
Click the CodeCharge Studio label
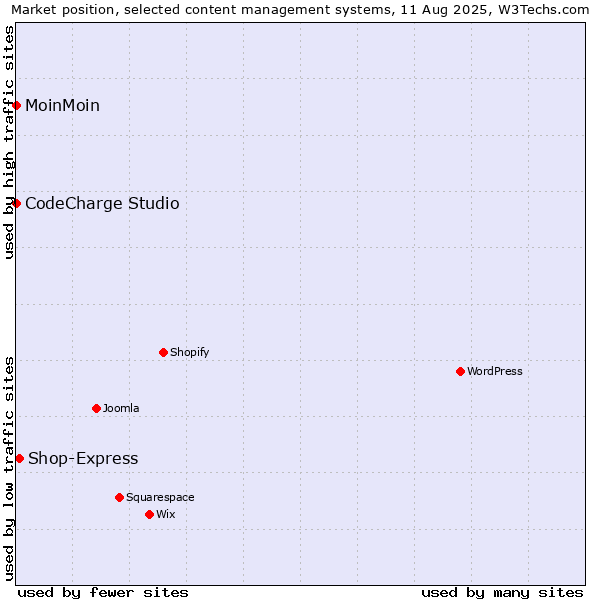coord(102,203)
